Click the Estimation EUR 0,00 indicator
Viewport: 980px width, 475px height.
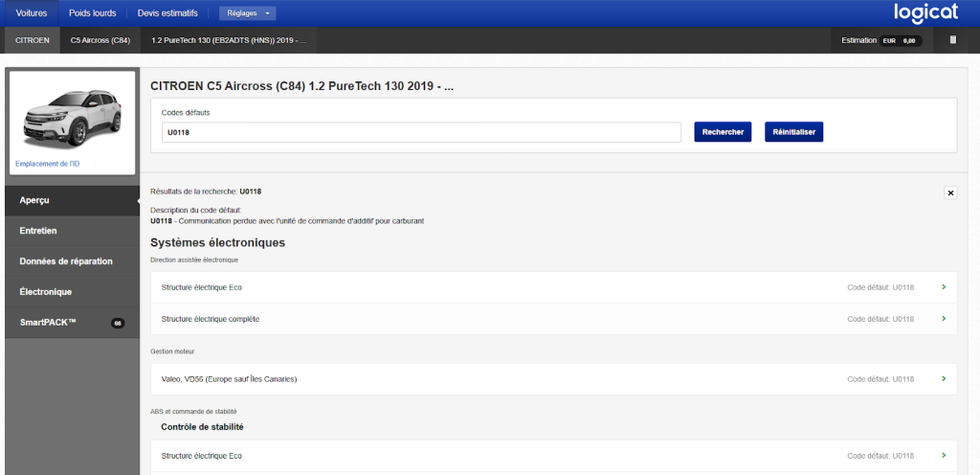880,40
